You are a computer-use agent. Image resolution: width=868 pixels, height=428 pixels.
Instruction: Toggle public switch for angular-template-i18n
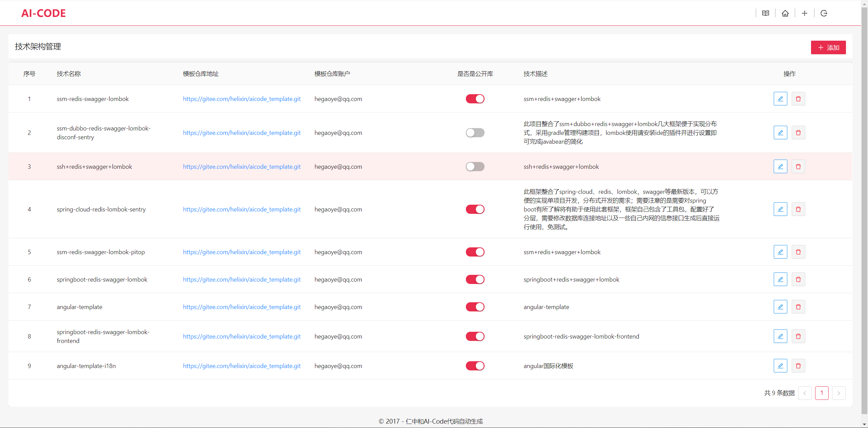[x=475, y=366]
